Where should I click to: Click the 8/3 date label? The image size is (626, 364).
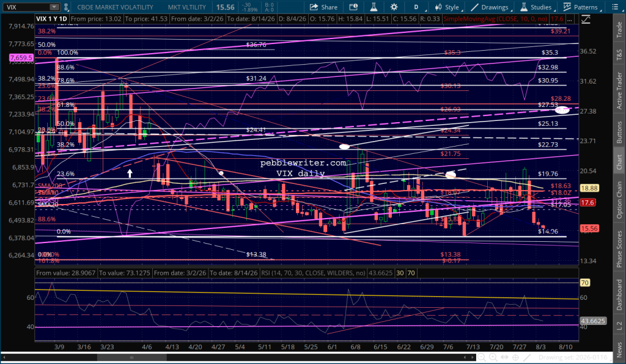click(540, 347)
